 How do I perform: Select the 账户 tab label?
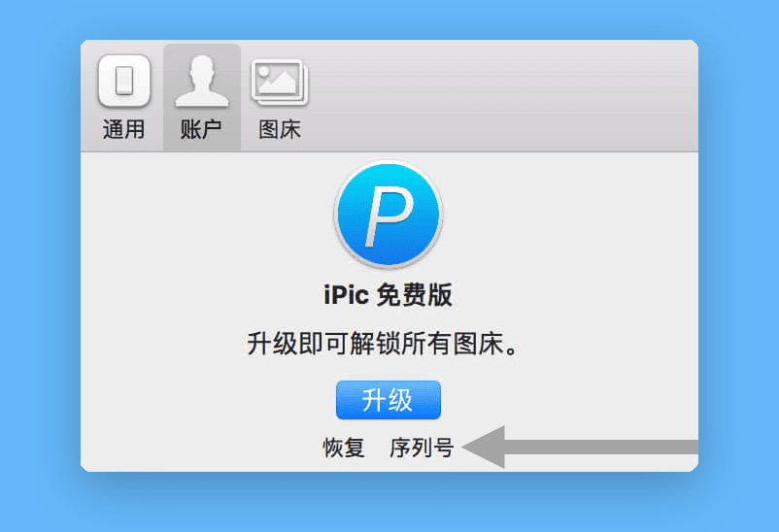pos(201,130)
